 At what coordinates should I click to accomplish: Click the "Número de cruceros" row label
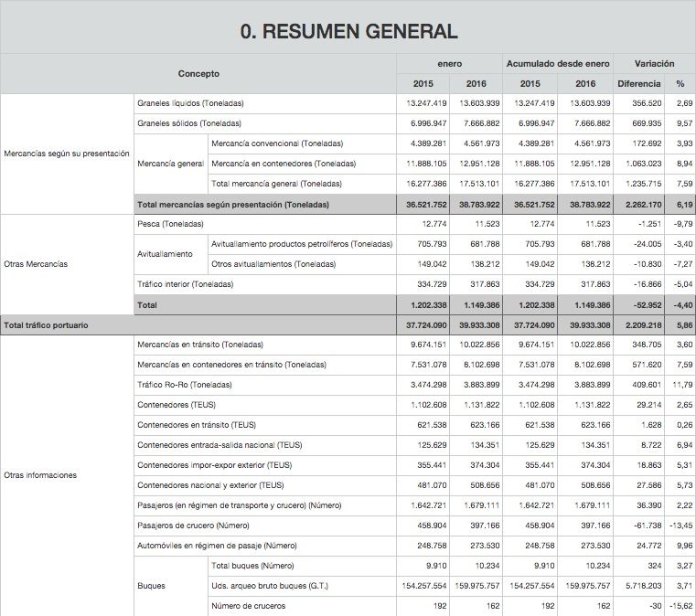pyautogui.click(x=248, y=606)
